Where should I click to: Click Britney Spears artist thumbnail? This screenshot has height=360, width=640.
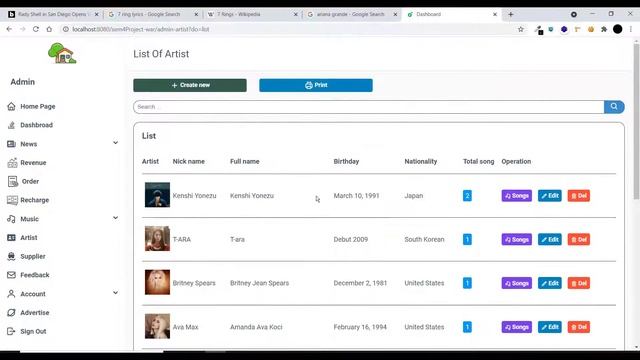tap(157, 282)
